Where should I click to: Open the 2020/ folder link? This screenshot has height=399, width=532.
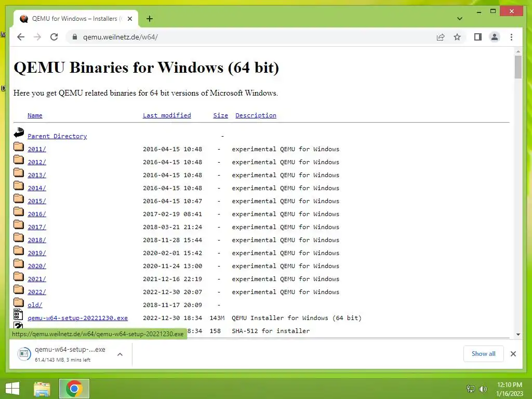[x=37, y=266]
